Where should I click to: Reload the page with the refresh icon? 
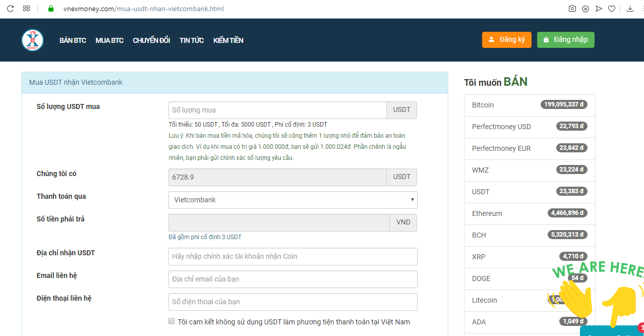pyautogui.click(x=10, y=9)
